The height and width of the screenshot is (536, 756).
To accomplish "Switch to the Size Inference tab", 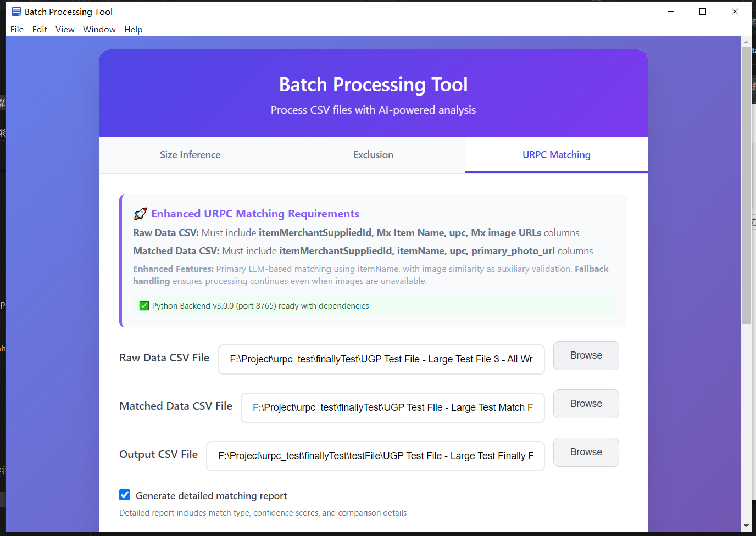I will [190, 154].
